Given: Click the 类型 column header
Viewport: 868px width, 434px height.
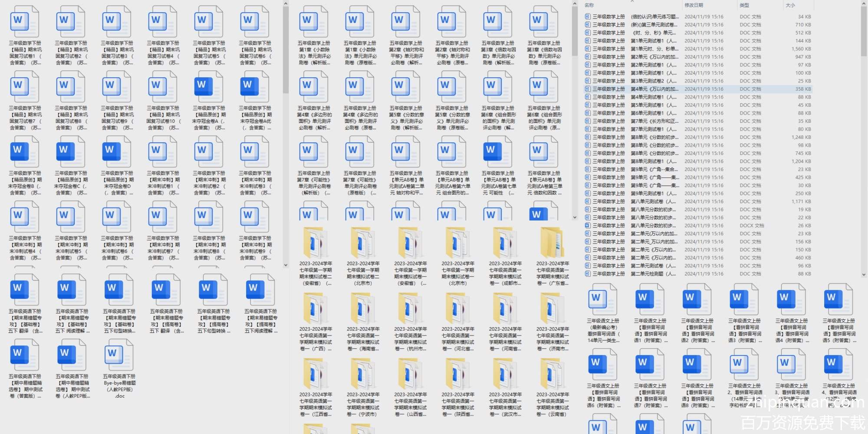Looking at the screenshot, I should 744,5.
